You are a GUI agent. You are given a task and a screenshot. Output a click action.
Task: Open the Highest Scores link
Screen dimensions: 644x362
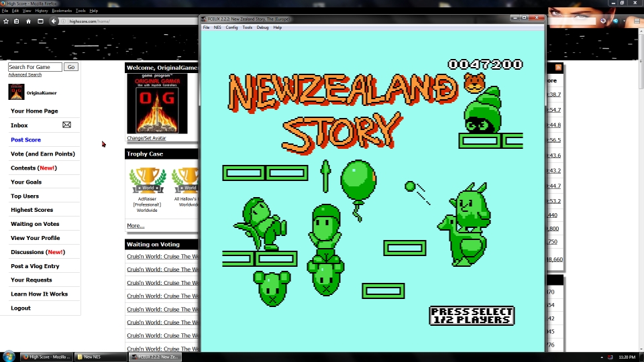click(32, 210)
